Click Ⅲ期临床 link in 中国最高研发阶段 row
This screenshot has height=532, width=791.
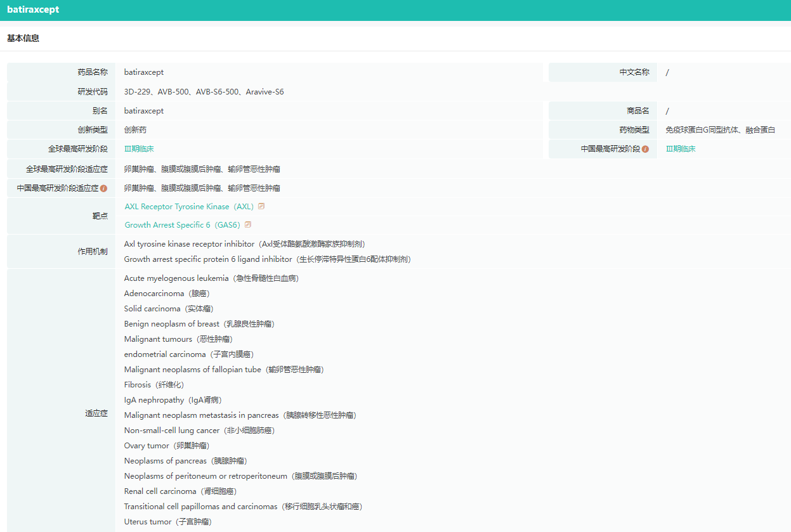click(x=681, y=149)
